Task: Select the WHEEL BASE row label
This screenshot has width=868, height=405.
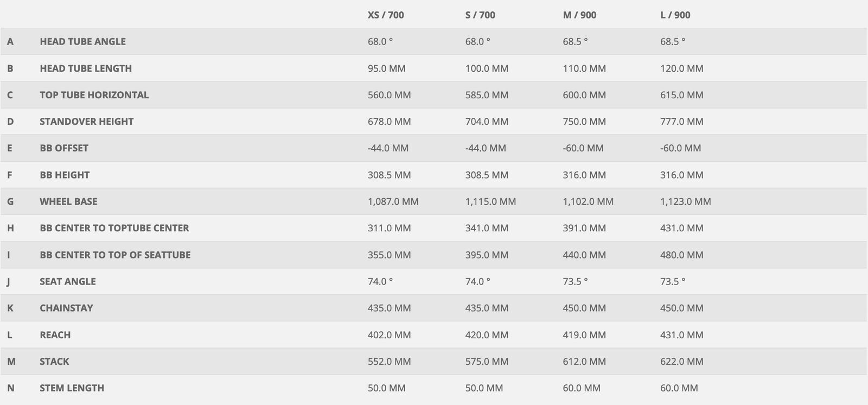Action: tap(68, 201)
